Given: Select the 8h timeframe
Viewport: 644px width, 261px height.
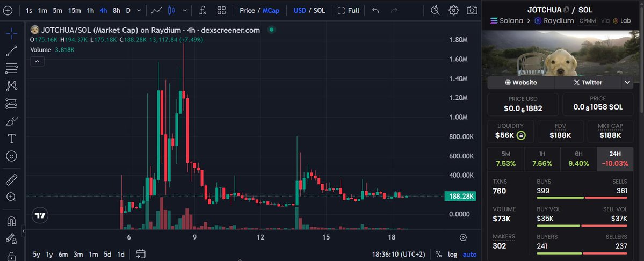Looking at the screenshot, I should point(117,11).
